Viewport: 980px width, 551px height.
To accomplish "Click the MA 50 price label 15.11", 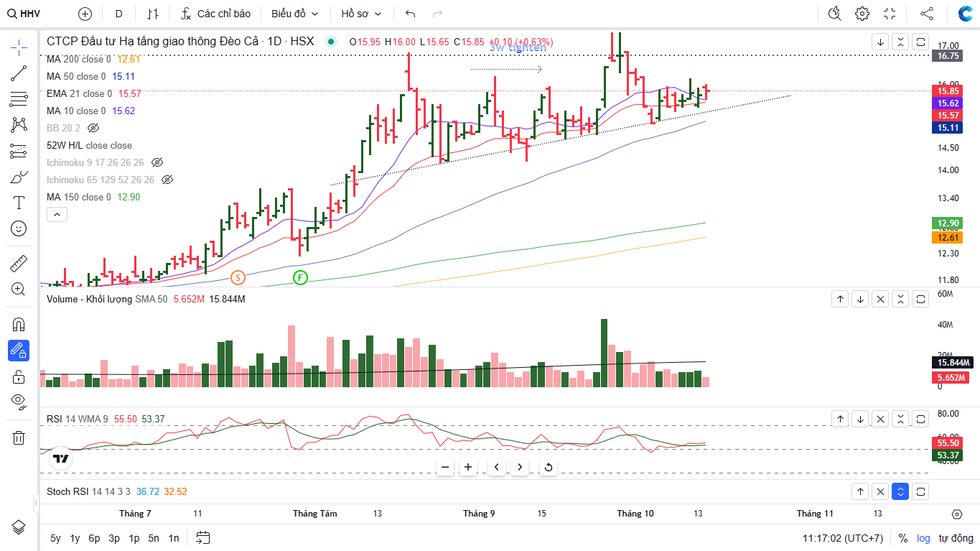I will 946,128.
